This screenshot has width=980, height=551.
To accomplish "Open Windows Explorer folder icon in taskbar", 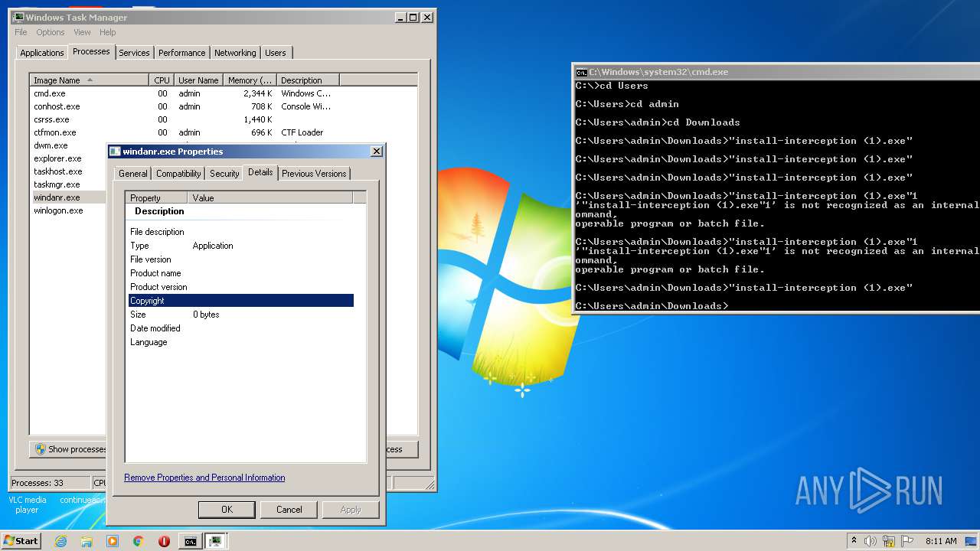I will [87, 541].
